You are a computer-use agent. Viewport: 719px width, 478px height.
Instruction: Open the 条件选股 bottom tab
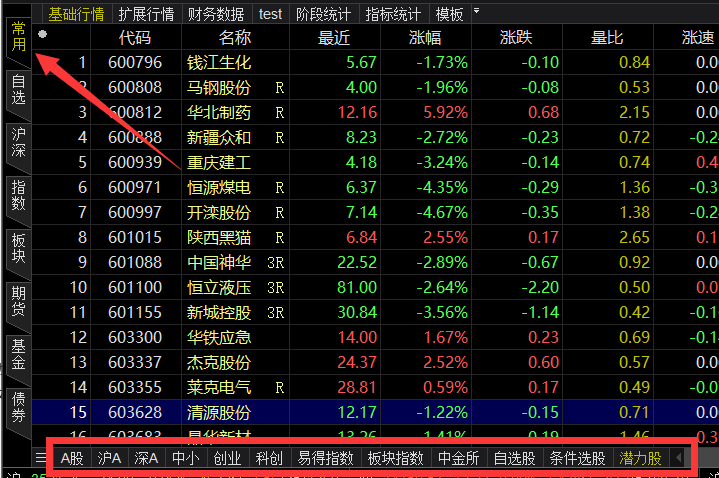coord(577,458)
